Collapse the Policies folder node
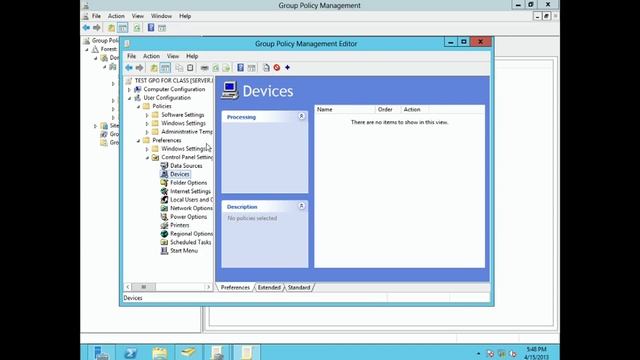The width and height of the screenshot is (640, 360). click(138, 107)
